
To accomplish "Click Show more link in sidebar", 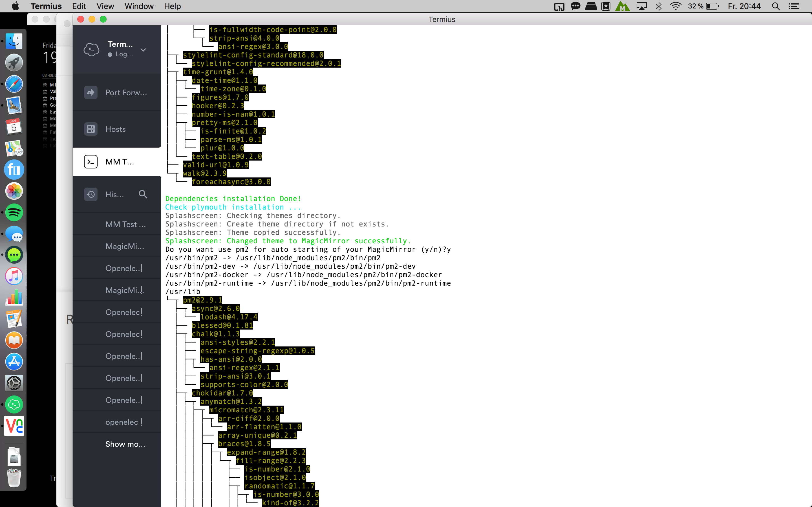I will coord(125,444).
